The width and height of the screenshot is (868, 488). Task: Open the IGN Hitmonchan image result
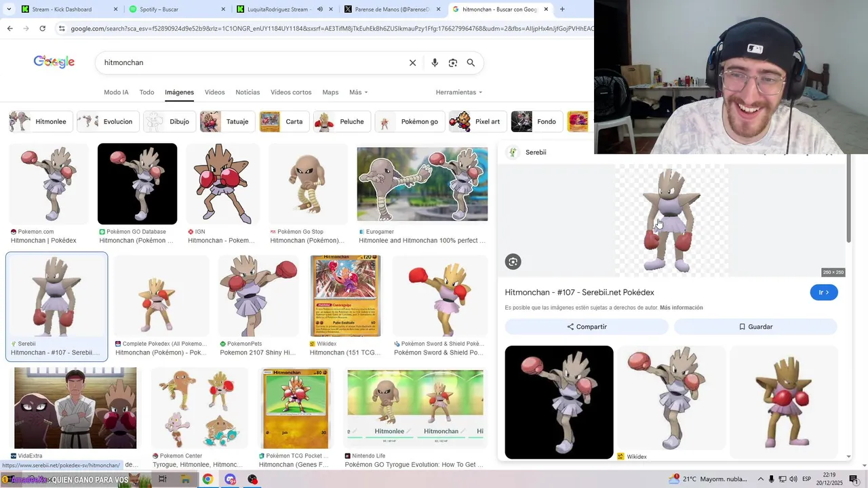[x=223, y=184]
